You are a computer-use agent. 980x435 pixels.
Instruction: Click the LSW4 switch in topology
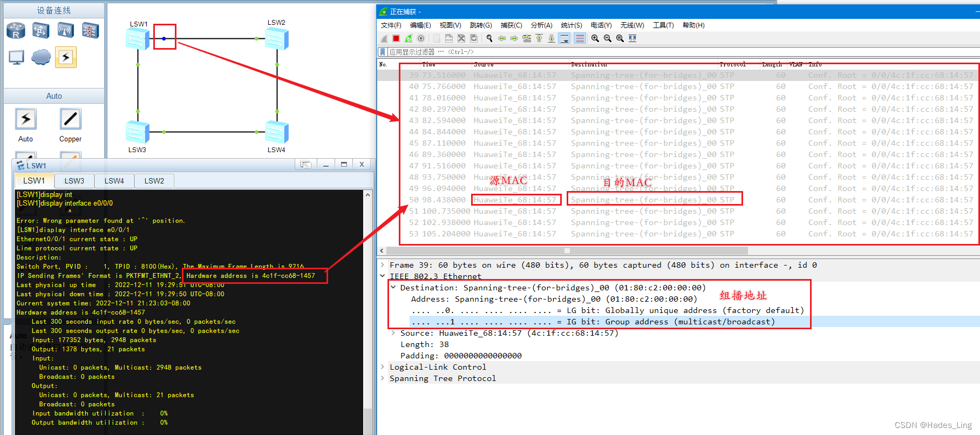pos(277,132)
